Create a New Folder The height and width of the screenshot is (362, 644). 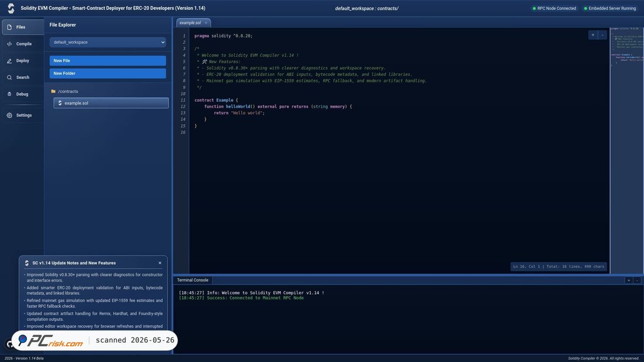click(108, 74)
